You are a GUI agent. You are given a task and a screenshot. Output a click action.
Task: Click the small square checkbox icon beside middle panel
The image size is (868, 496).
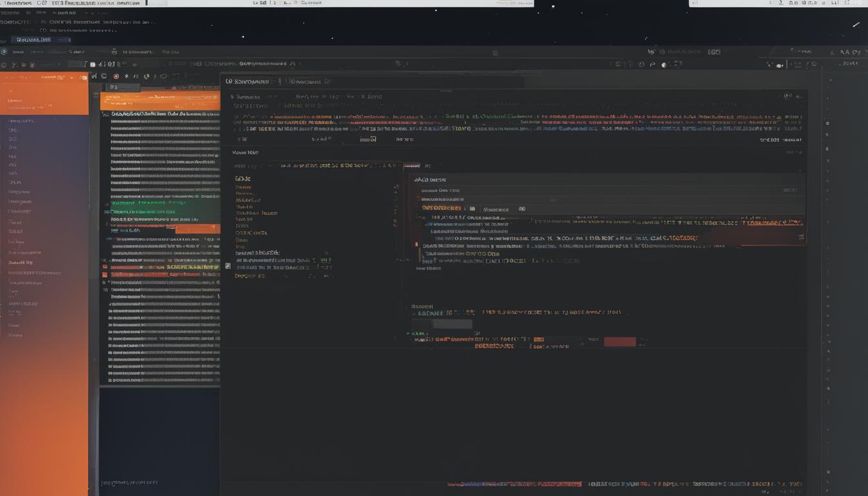click(x=227, y=265)
